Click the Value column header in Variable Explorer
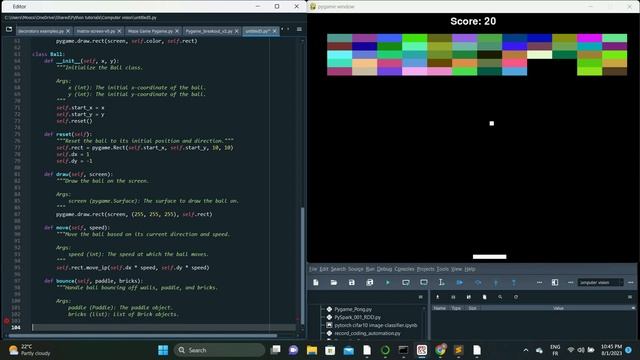Image resolution: width=640 pixels, height=360 pixels. (x=558, y=308)
